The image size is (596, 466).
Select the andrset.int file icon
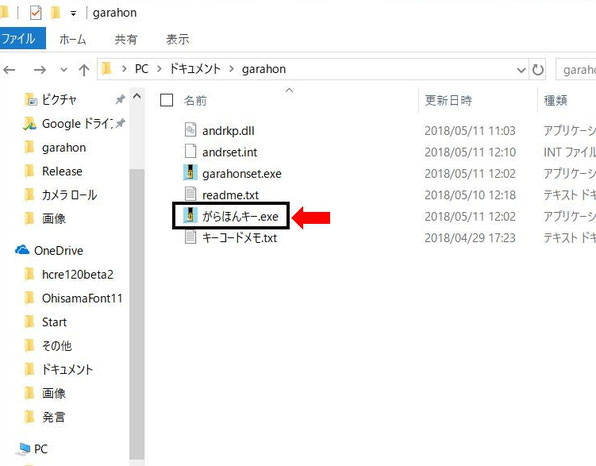(x=190, y=151)
